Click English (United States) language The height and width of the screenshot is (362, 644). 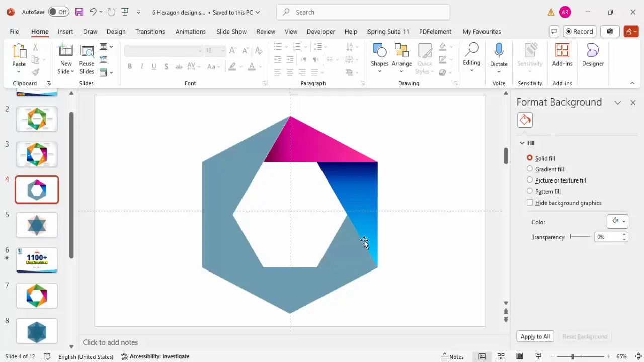(86, 356)
